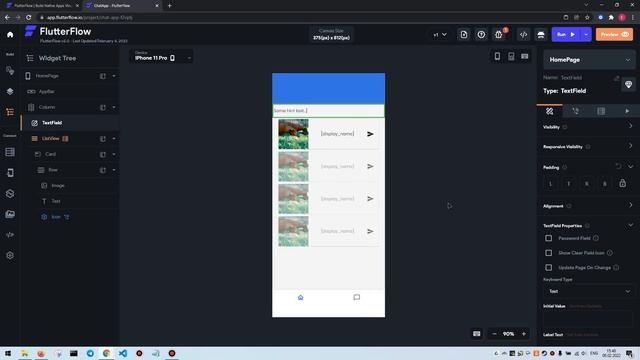Click the APK download Android icon
Screen dimensions: 640x360
click(541, 35)
